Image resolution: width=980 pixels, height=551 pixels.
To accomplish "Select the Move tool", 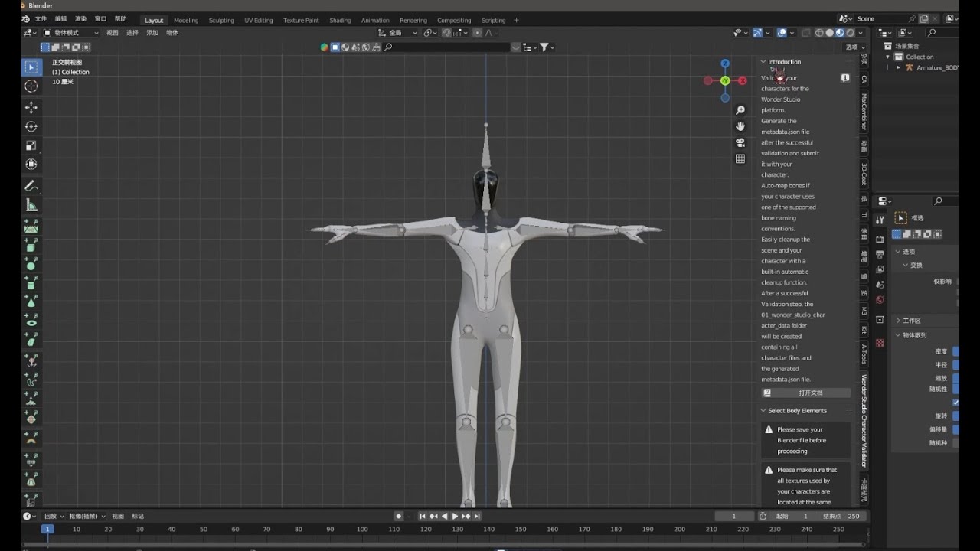I will (31, 108).
